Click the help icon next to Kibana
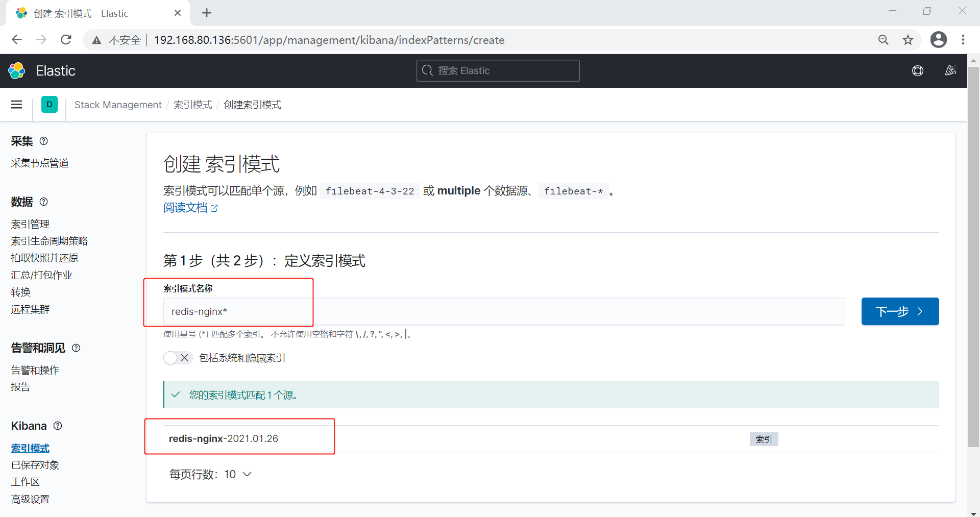980x517 pixels. [58, 426]
